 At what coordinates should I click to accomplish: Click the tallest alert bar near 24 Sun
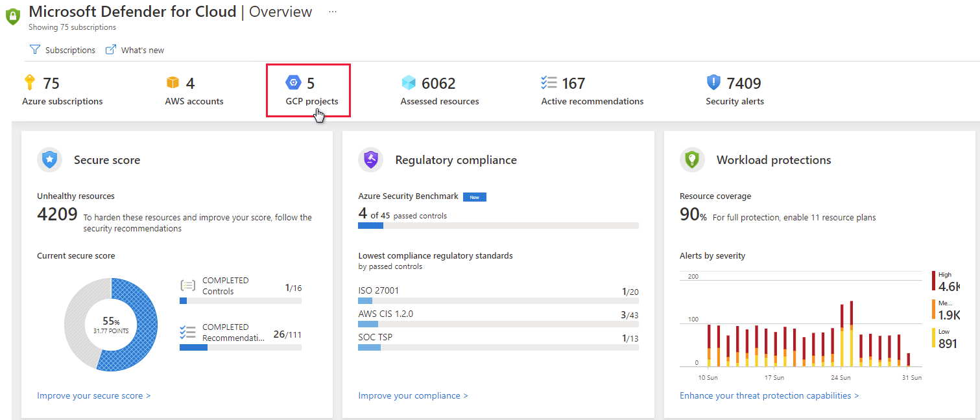[851, 333]
